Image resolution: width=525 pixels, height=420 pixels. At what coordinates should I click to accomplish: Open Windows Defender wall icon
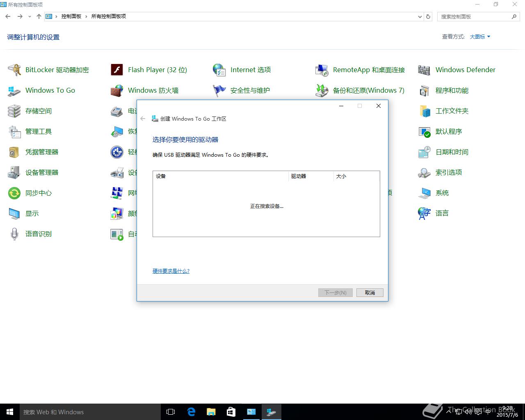point(425,70)
